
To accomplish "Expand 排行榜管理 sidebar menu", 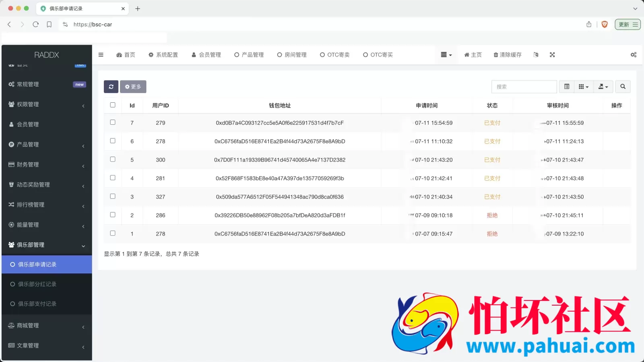I will point(47,205).
